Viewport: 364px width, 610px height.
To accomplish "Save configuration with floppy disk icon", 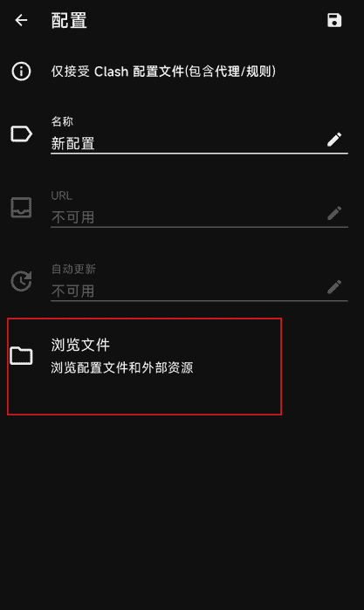I will tap(334, 20).
